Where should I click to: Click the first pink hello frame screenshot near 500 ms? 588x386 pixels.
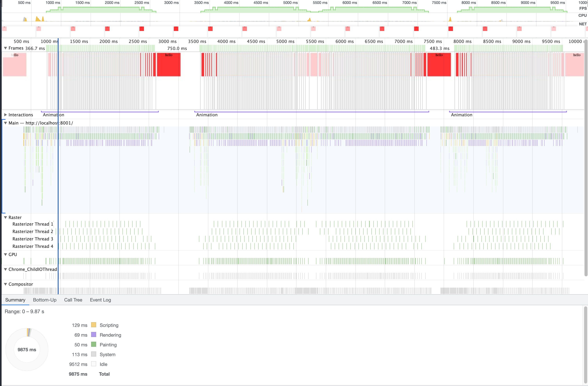tap(15, 65)
